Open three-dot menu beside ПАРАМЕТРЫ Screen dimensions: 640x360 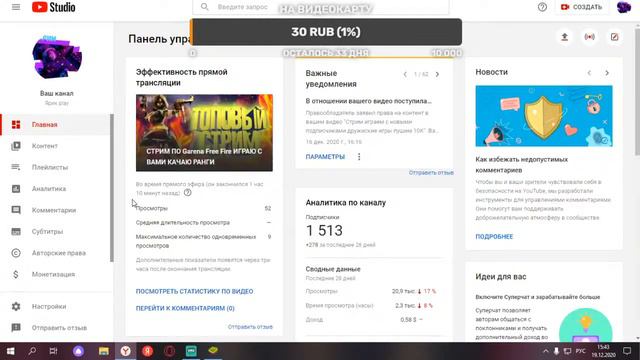click(359, 157)
